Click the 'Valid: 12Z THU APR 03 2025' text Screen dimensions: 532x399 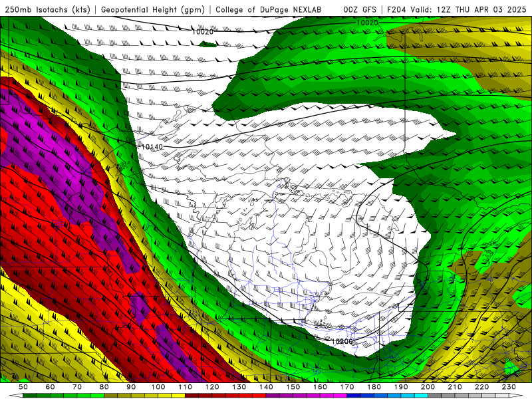tap(468, 10)
